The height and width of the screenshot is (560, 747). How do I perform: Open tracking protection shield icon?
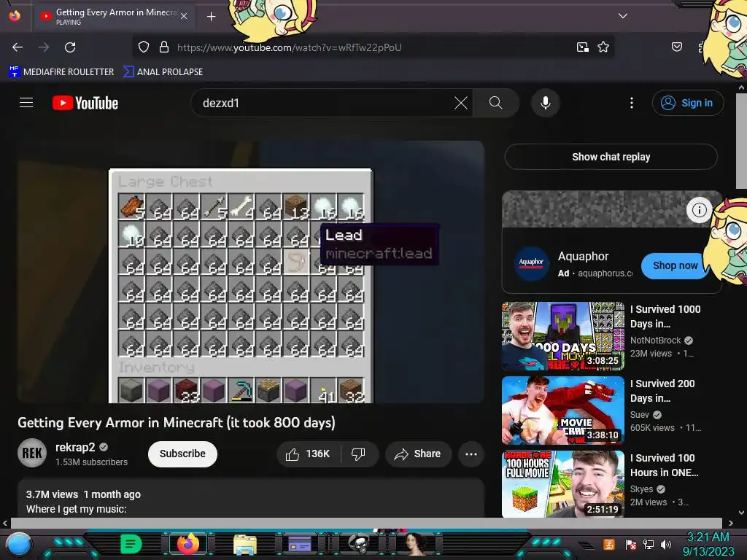[x=144, y=47]
